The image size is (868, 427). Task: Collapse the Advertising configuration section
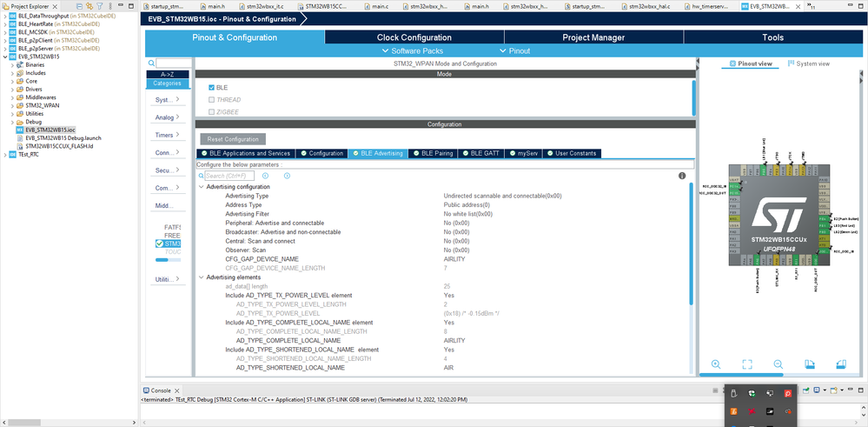pos(201,187)
